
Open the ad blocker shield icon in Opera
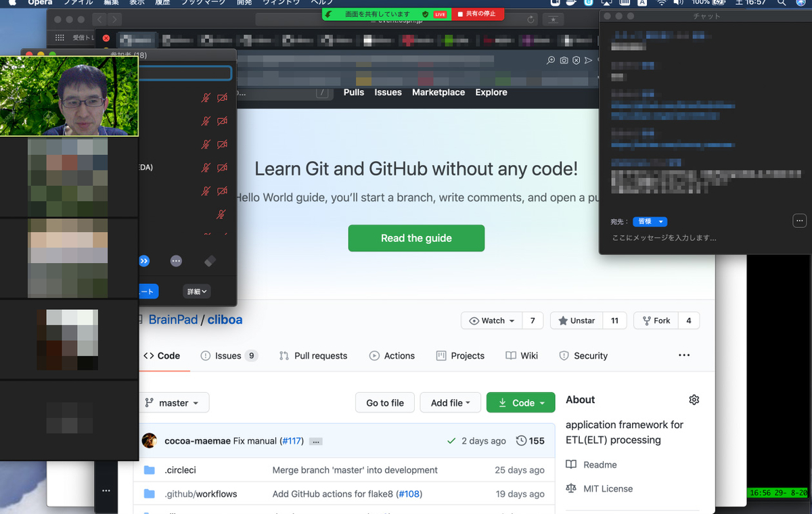point(576,60)
